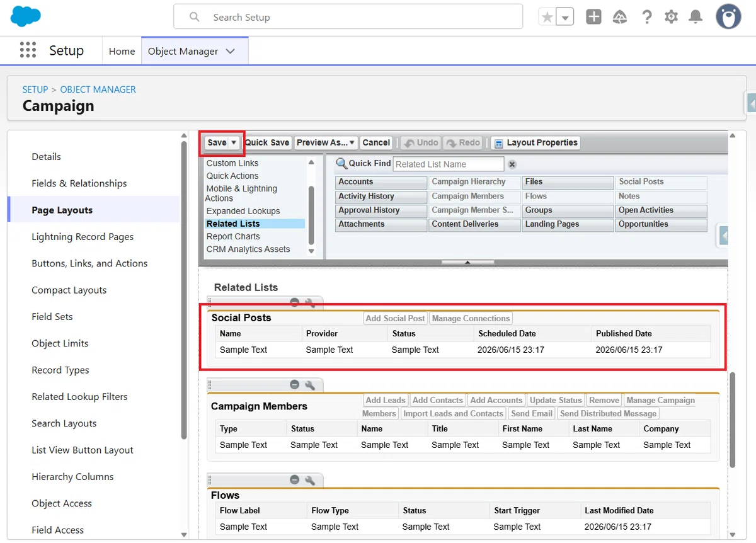Open Campaign Members related list wrench properties
This screenshot has width=756, height=543.
[310, 384]
